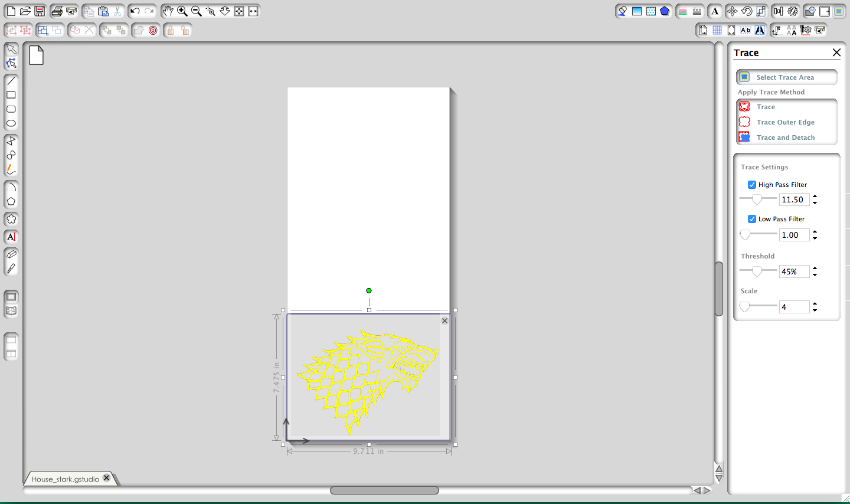Click the vertical scrollbar thumb
The height and width of the screenshot is (504, 850).
tap(719, 289)
